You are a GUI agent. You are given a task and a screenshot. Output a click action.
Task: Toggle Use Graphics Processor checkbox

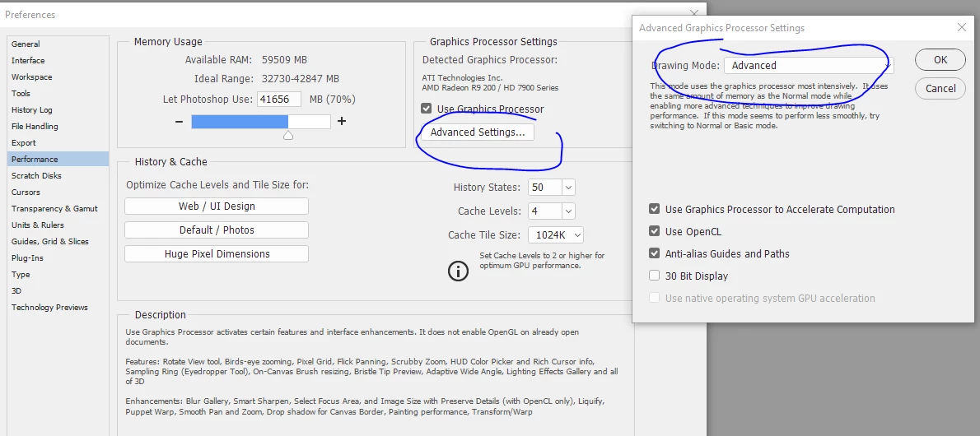point(427,109)
